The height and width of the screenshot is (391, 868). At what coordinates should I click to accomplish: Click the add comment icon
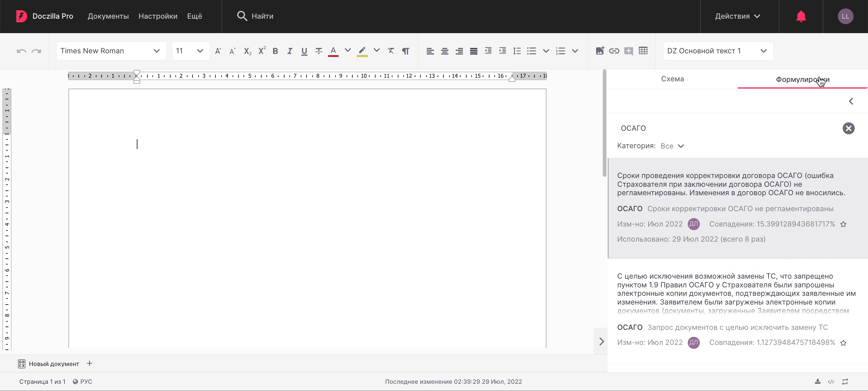coord(628,51)
